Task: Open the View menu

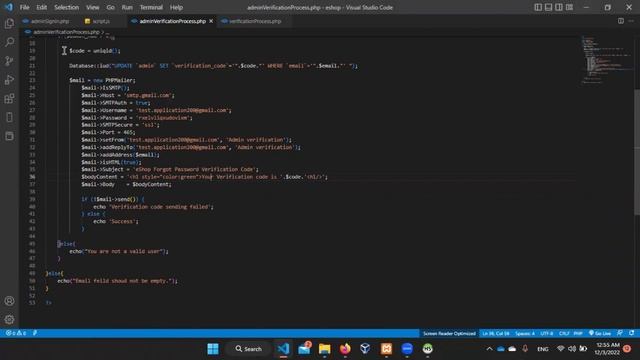Action: click(x=93, y=7)
